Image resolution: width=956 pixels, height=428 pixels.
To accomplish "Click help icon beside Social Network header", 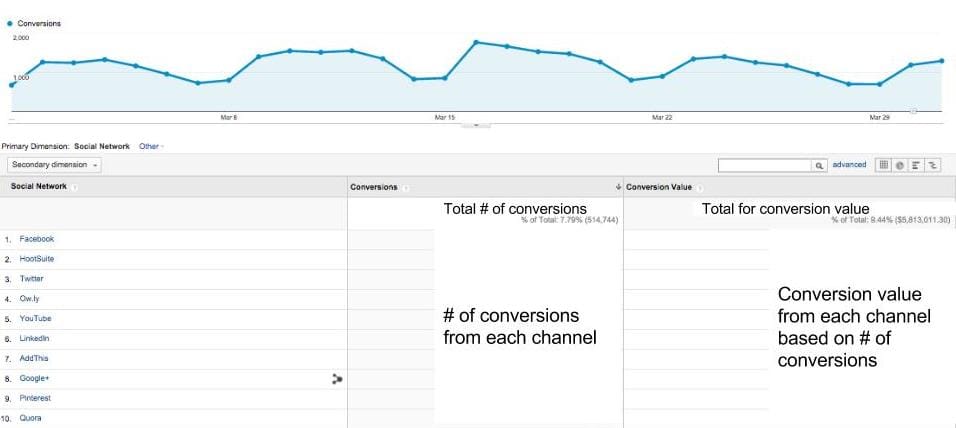I will coord(74,187).
